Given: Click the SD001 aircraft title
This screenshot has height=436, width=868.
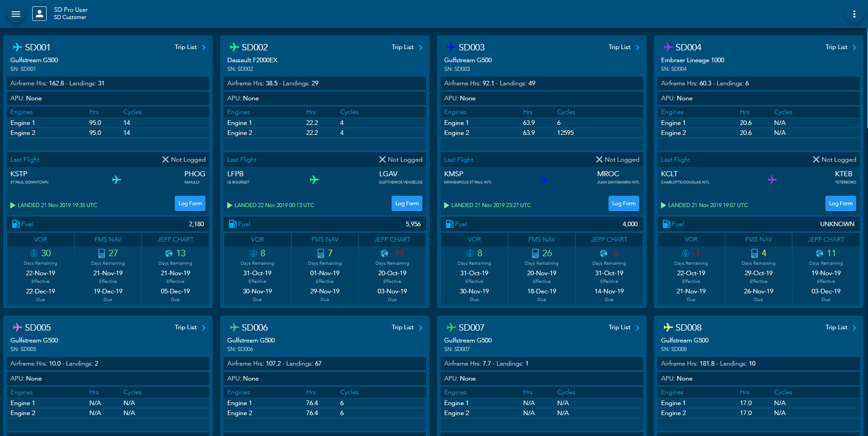Looking at the screenshot, I should (38, 47).
